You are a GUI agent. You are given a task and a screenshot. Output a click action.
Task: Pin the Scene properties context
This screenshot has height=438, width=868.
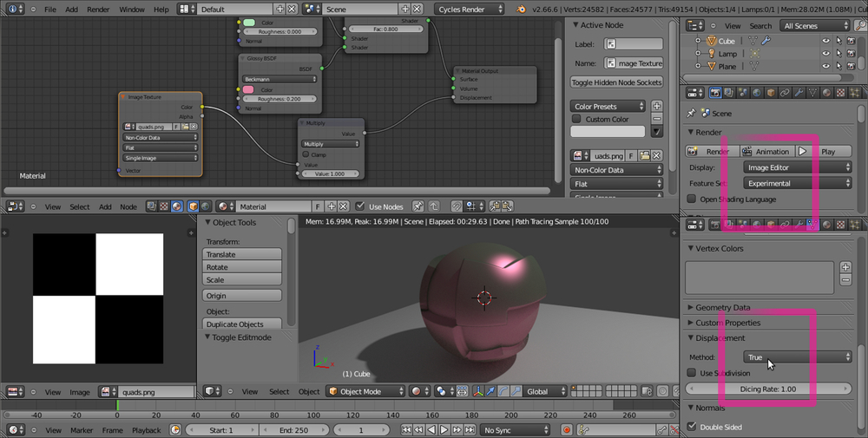[691, 113]
